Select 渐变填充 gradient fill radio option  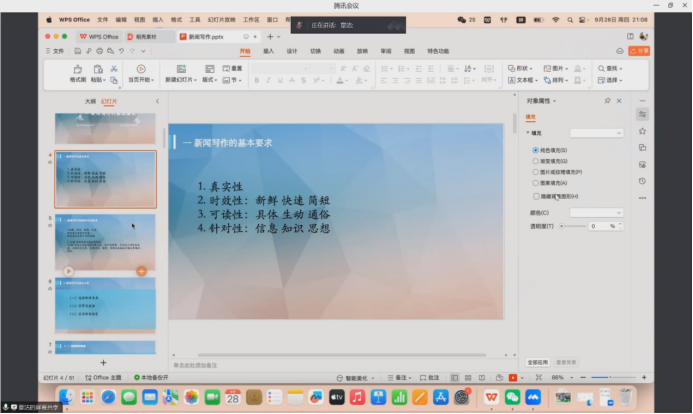click(536, 161)
